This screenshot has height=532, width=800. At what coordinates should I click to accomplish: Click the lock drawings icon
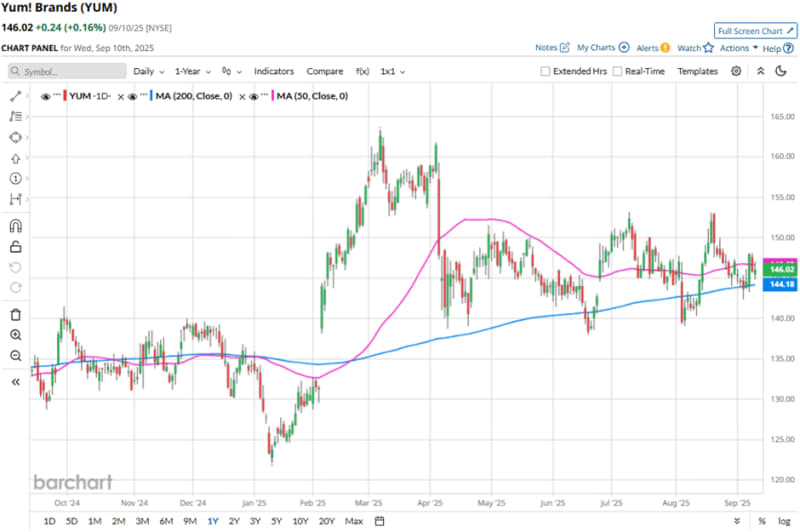pos(16,247)
